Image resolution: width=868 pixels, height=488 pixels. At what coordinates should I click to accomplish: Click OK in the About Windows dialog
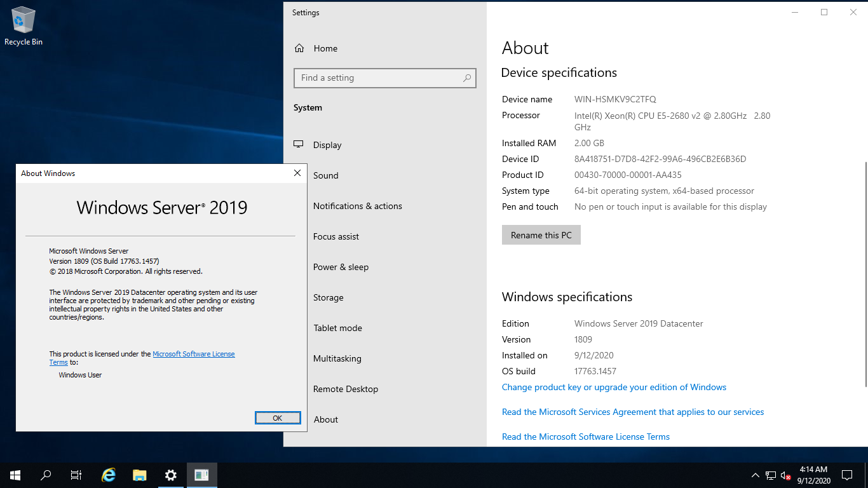[x=278, y=418]
